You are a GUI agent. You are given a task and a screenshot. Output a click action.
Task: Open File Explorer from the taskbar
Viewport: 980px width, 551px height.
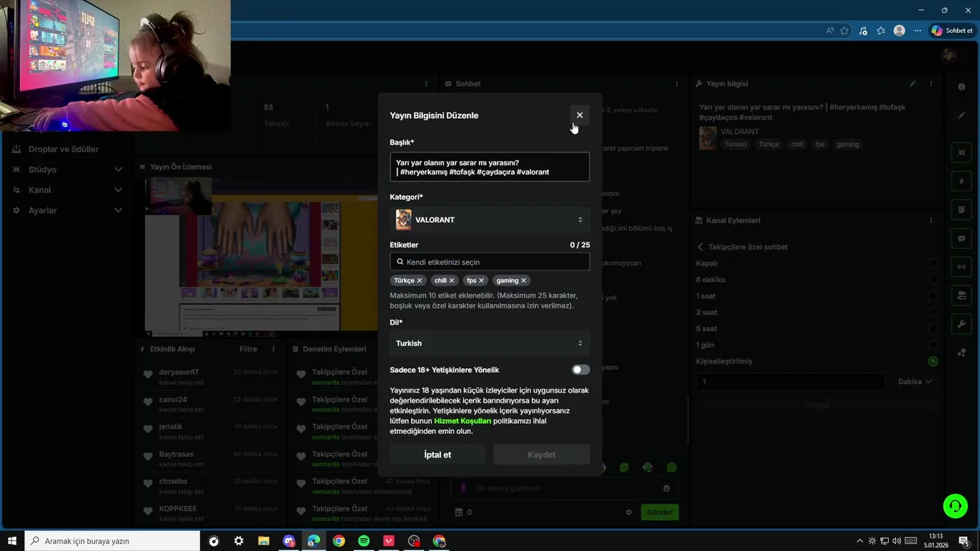[263, 541]
